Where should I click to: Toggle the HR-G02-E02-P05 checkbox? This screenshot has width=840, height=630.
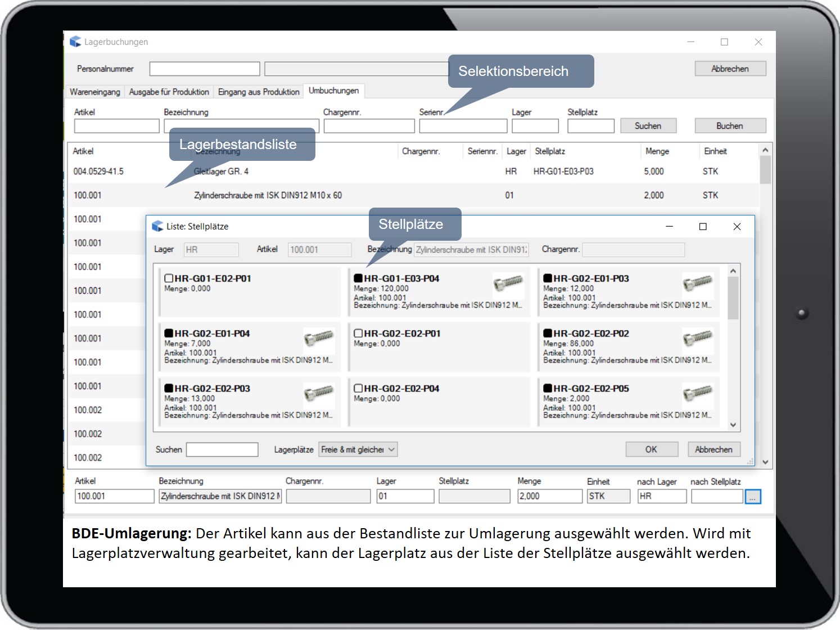click(548, 389)
